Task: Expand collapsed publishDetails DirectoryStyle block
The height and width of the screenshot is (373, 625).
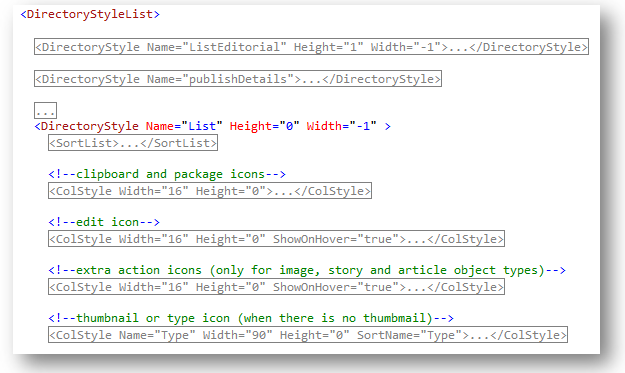Action: click(x=238, y=79)
